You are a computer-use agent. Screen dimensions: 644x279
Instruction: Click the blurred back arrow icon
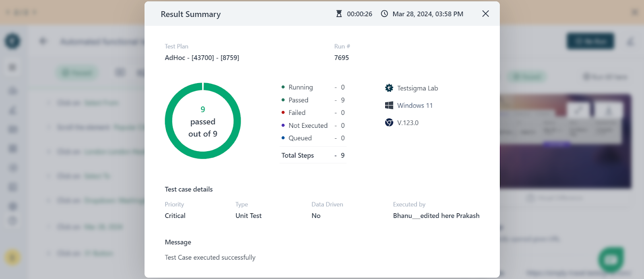coord(43,41)
